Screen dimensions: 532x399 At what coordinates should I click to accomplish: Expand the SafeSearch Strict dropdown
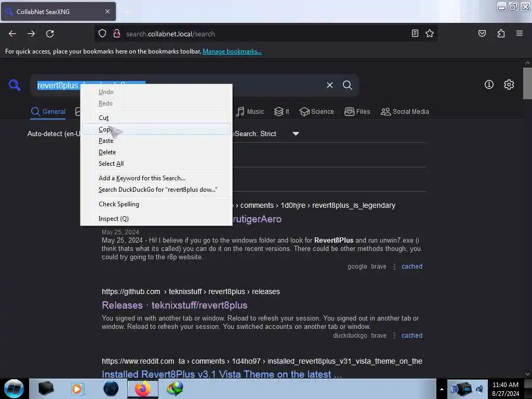point(296,134)
